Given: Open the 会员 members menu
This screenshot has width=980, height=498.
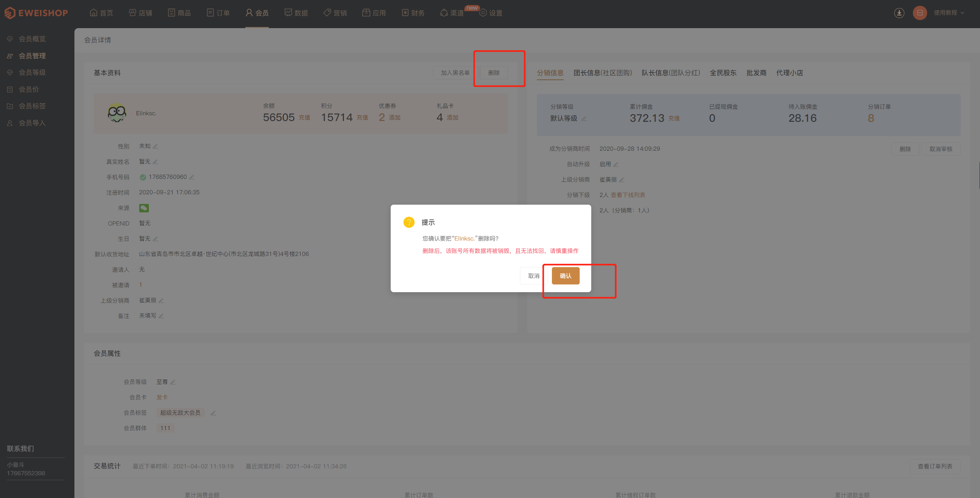Looking at the screenshot, I should point(257,13).
